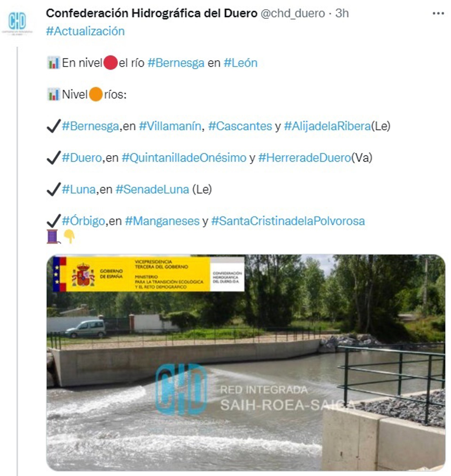This screenshot has width=451, height=476.
Task: Open the tweet's three-dot more menu
Action: tap(438, 14)
